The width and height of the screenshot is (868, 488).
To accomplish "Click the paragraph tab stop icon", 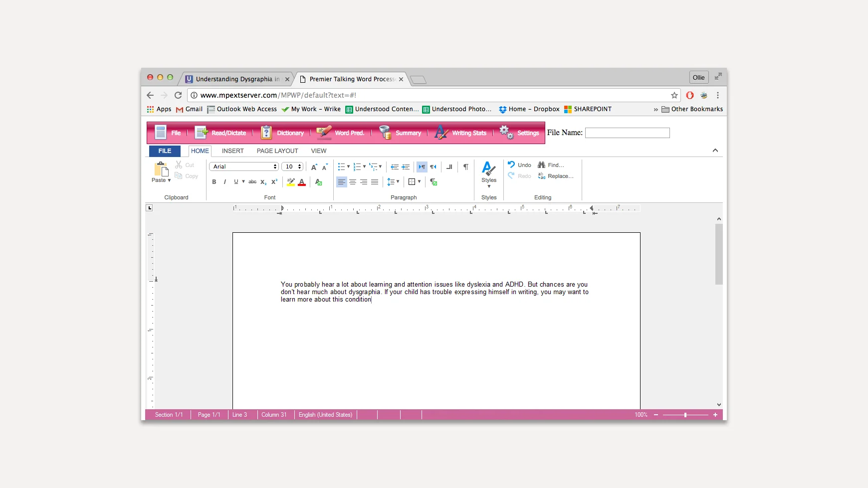I will coord(449,167).
